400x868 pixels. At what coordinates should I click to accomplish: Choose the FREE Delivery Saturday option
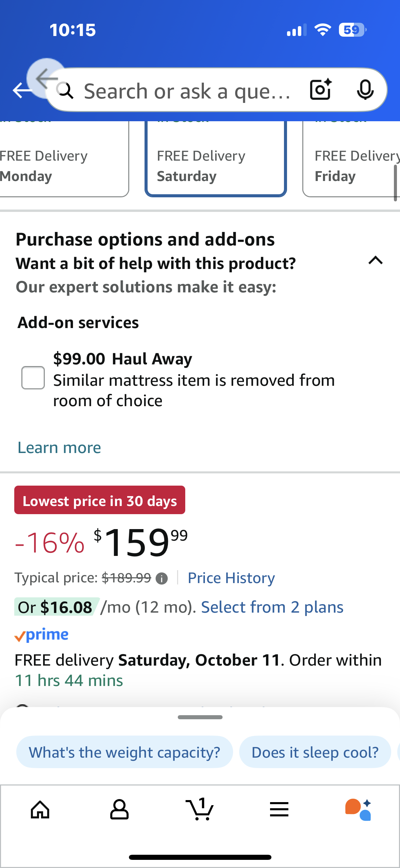(x=216, y=166)
